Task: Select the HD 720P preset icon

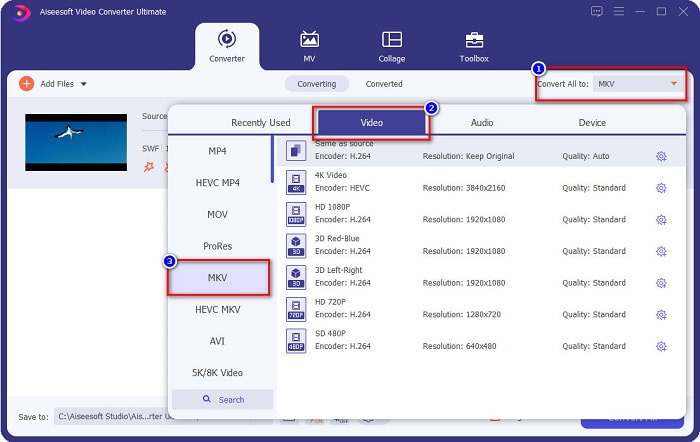Action: (296, 309)
